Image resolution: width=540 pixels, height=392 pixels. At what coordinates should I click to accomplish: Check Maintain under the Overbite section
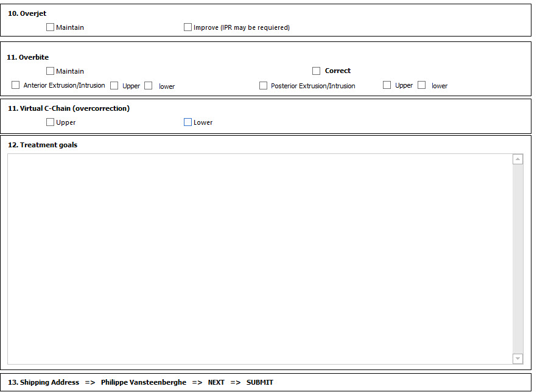coord(51,71)
